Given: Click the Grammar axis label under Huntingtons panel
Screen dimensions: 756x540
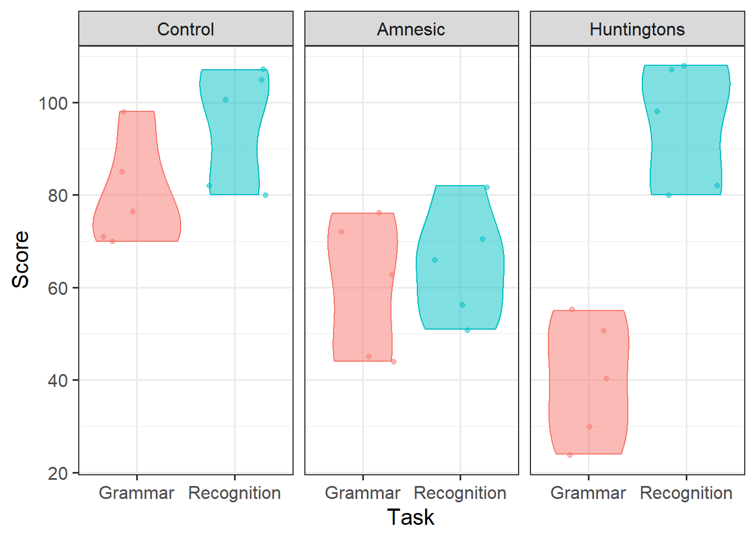Looking at the screenshot, I should coord(588,493).
